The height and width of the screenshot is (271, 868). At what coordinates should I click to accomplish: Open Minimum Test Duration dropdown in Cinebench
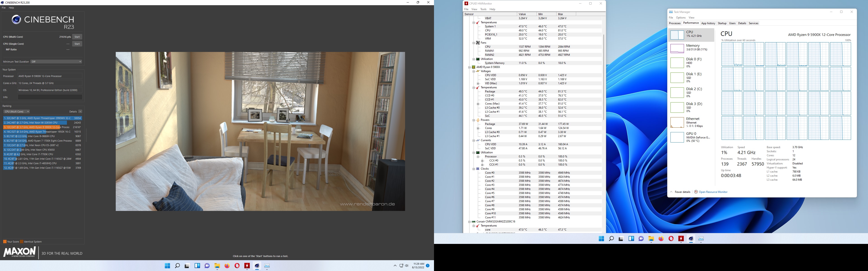coord(56,62)
